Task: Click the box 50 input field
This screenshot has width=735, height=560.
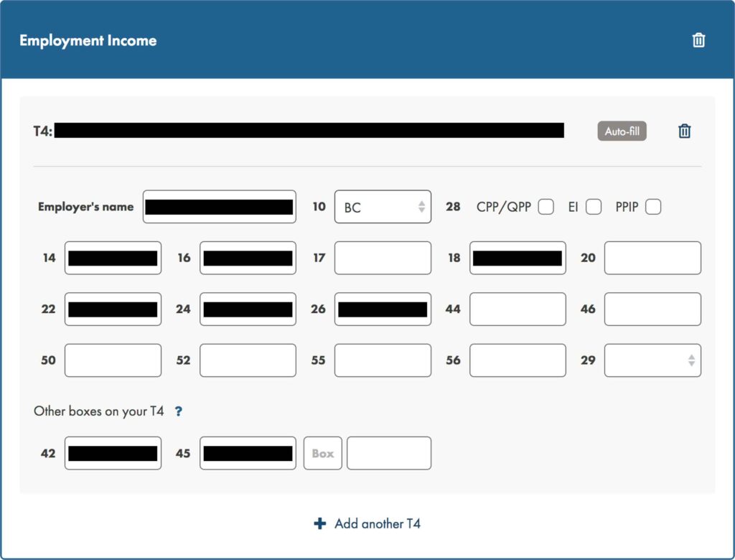Action: click(113, 360)
